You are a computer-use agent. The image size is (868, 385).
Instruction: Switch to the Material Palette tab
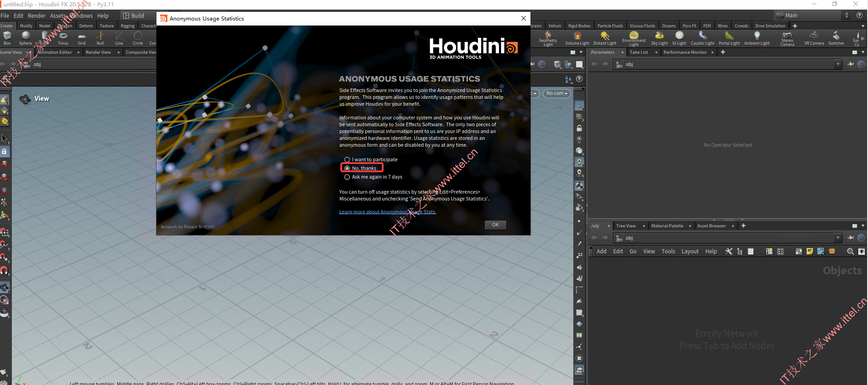(667, 226)
